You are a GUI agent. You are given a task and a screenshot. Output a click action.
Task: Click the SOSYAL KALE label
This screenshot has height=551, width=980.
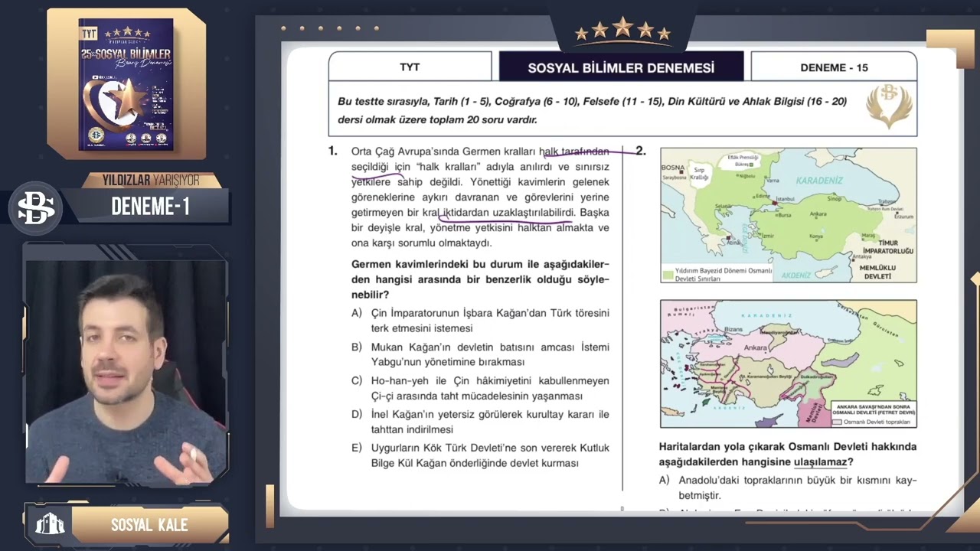pos(149,525)
